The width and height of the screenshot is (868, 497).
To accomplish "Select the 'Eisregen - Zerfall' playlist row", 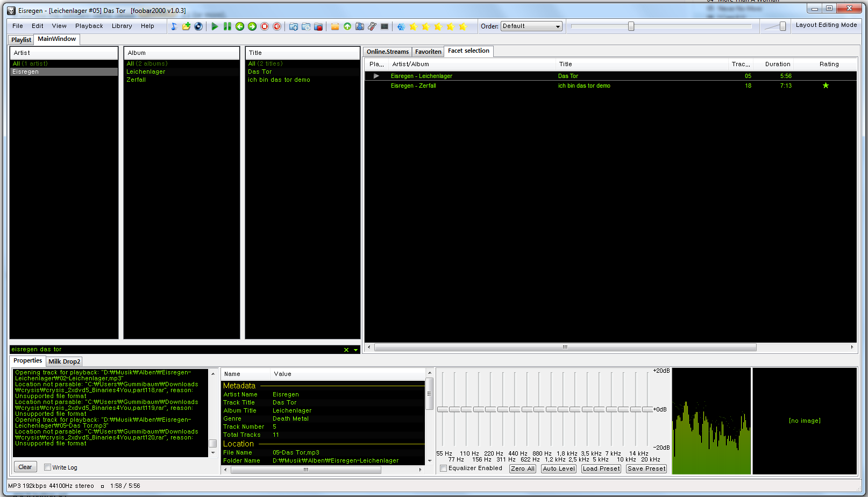I will pos(610,86).
